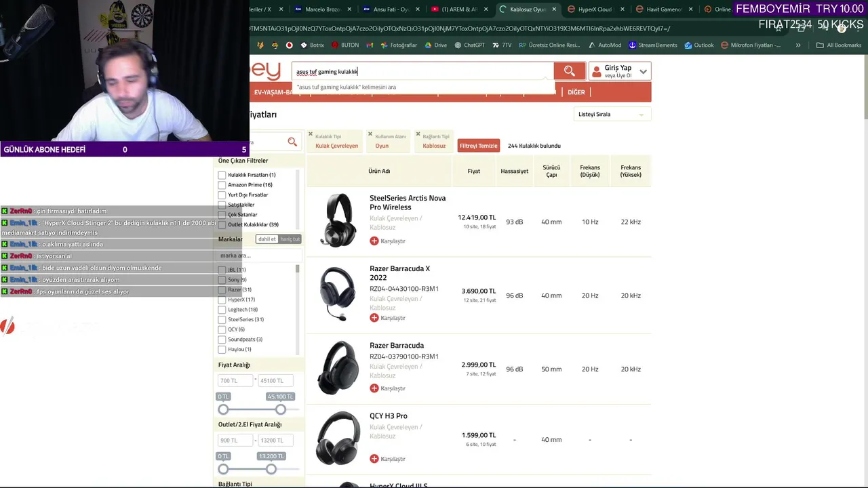This screenshot has height=488, width=868.
Task: Click the SteelSeries Arctis Nova product thumbnail
Action: tap(338, 220)
